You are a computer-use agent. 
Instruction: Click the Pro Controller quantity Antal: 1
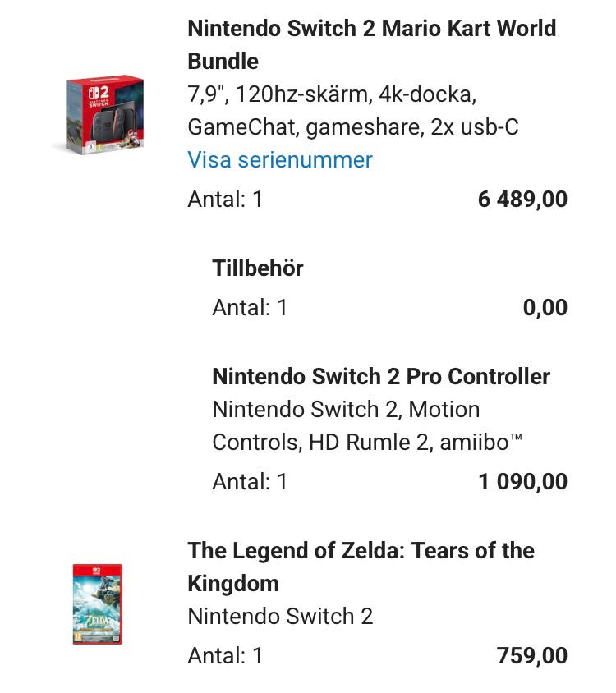250,481
